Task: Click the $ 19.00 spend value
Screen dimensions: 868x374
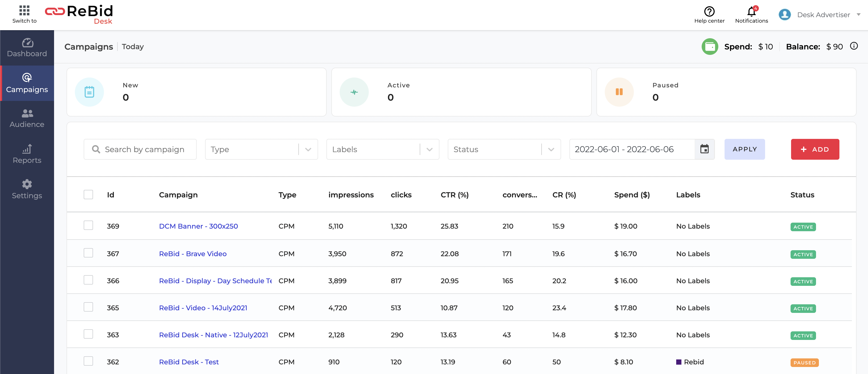Action: pyautogui.click(x=625, y=226)
